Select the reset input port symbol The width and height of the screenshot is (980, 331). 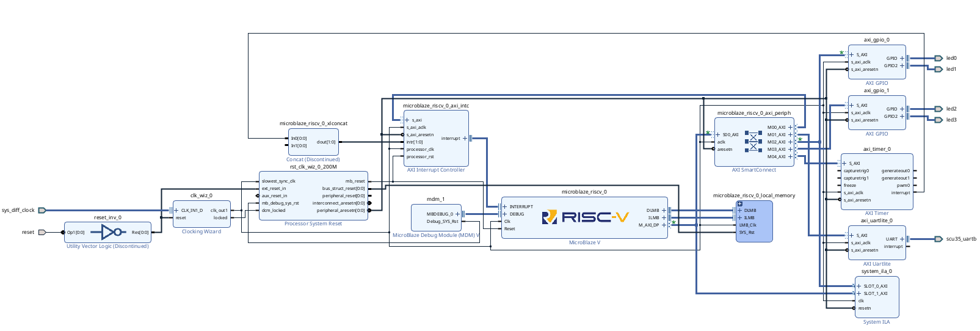[42, 232]
